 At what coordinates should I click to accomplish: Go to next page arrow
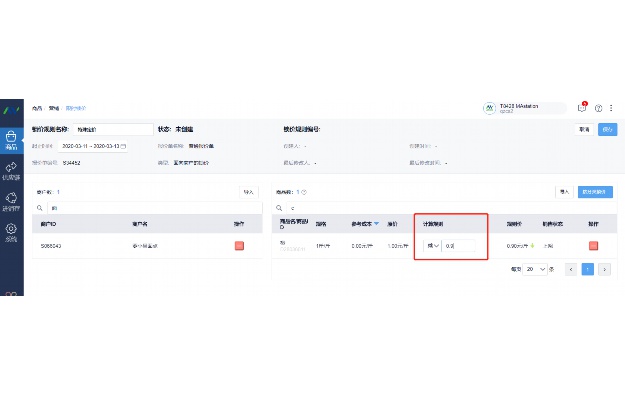coord(604,269)
